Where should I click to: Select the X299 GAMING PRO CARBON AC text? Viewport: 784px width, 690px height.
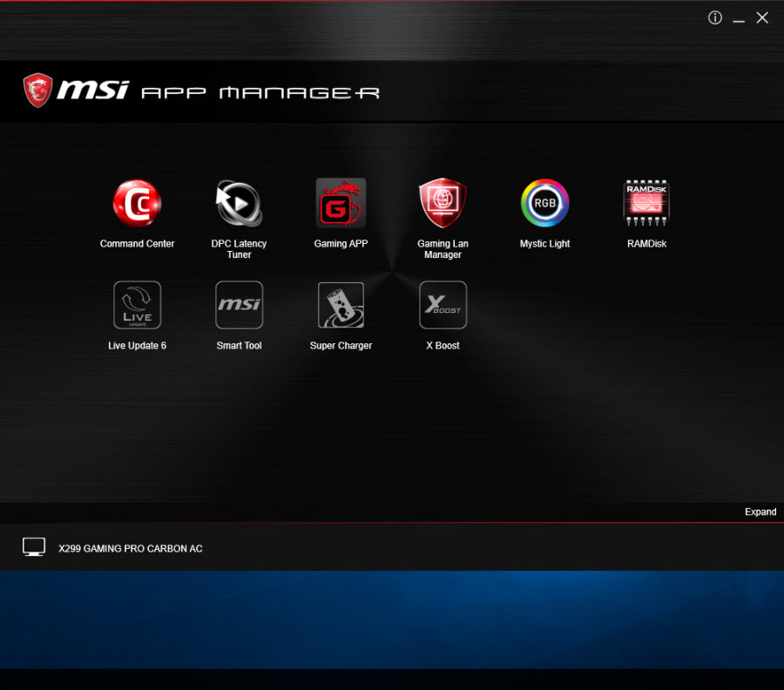(131, 549)
